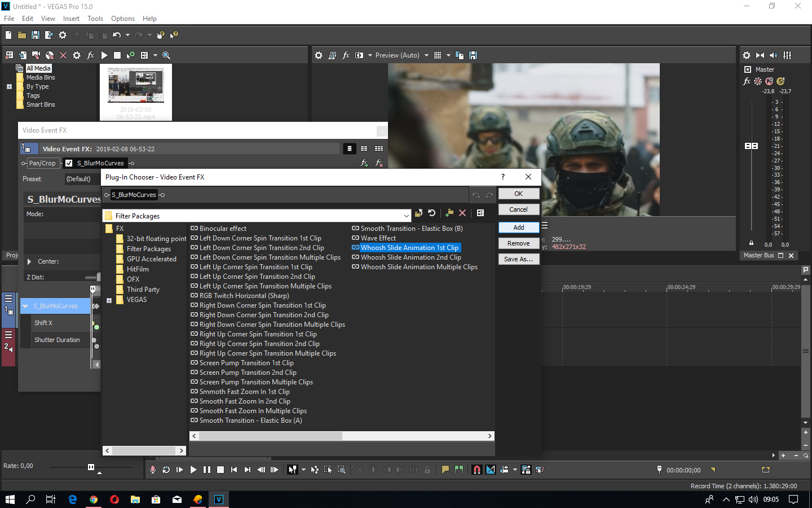
Task: Open Media FX in Project Media toolbar
Action: click(x=90, y=55)
